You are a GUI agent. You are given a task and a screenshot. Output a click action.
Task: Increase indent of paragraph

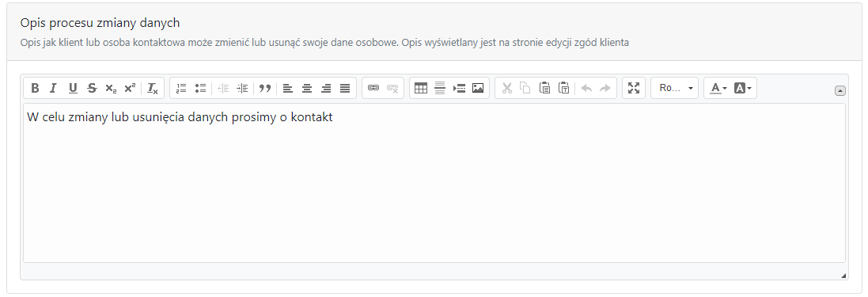coord(242,88)
